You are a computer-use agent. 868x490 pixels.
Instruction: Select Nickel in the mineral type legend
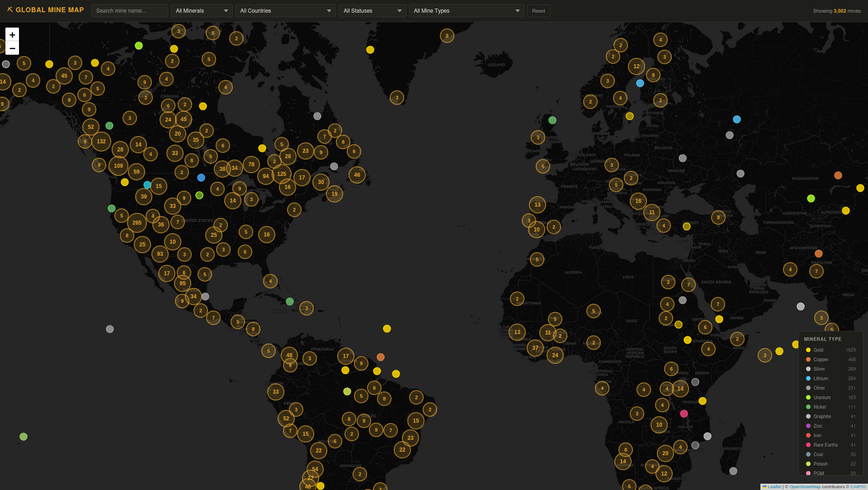click(x=830, y=407)
